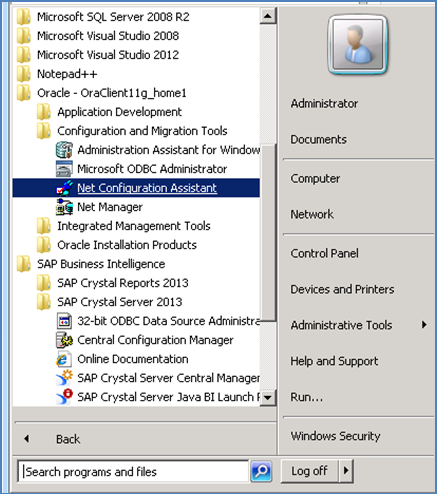The height and width of the screenshot is (494, 437).
Task: Open Devices and Printers
Action: (342, 289)
